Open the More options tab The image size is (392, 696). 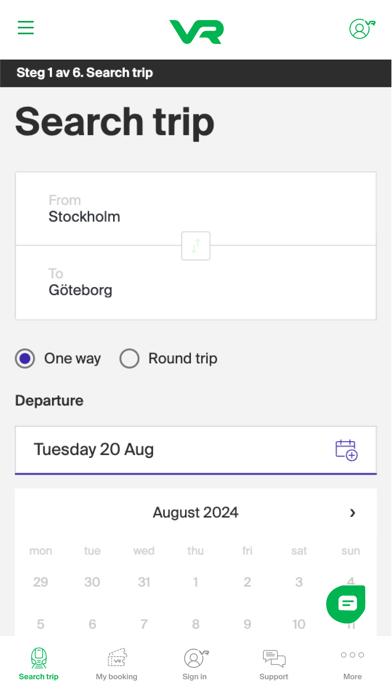352,664
